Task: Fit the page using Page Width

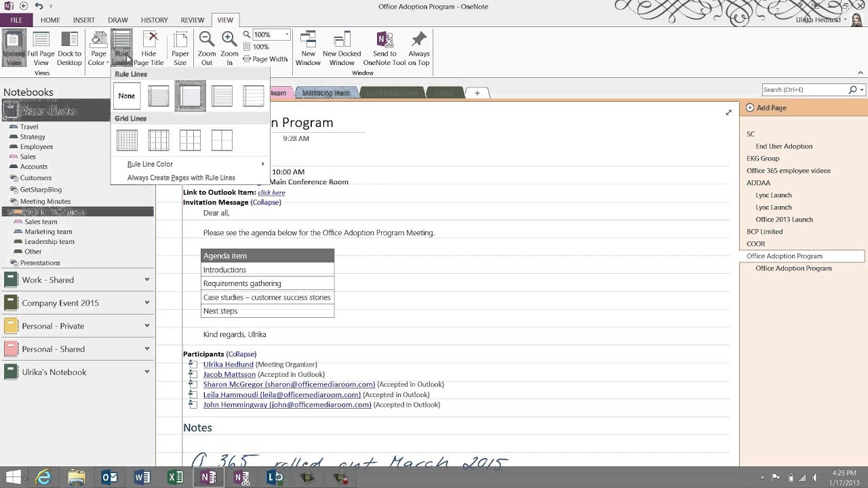Action: pos(265,59)
